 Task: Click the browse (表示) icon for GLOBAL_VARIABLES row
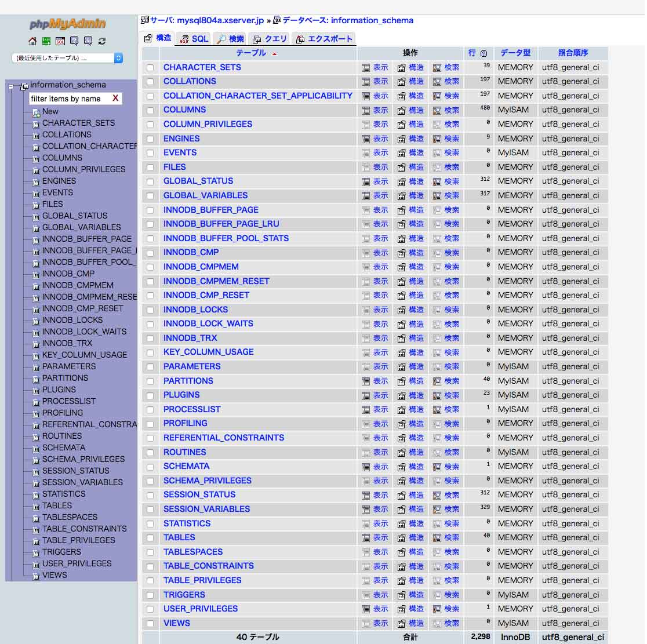pyautogui.click(x=366, y=196)
